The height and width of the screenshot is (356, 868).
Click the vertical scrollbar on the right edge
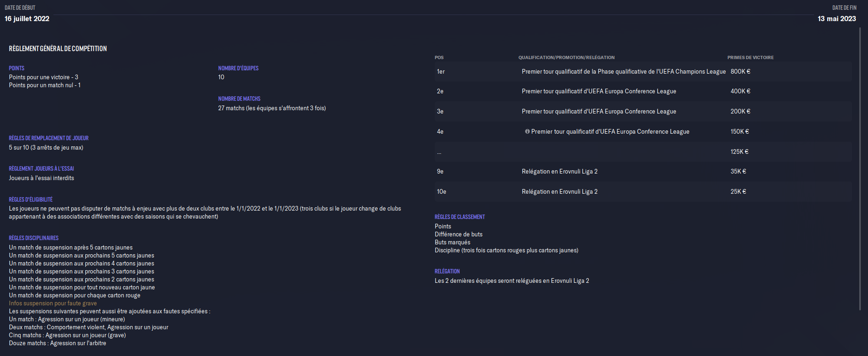pos(860,169)
